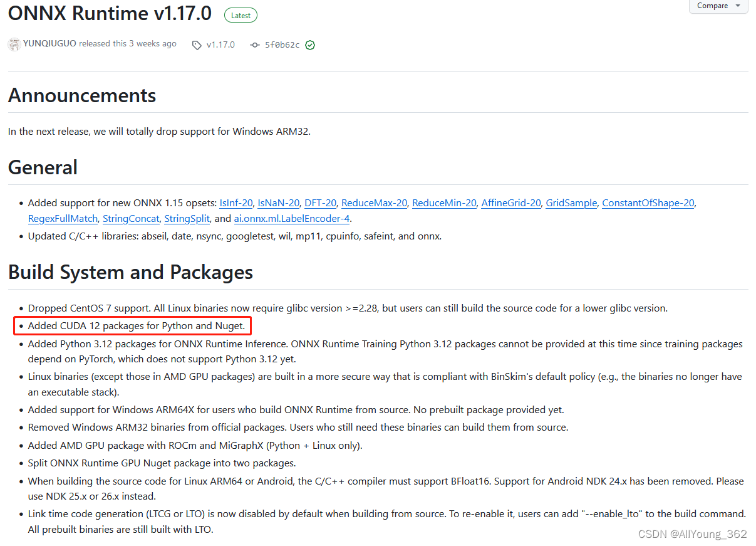Open the GridSample opset link
Screen dimensions: 756x546
click(571, 202)
